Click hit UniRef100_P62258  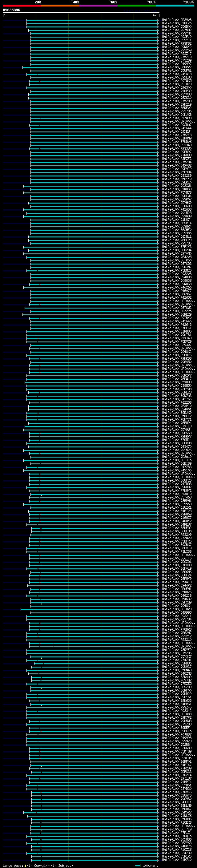tap(177, 403)
